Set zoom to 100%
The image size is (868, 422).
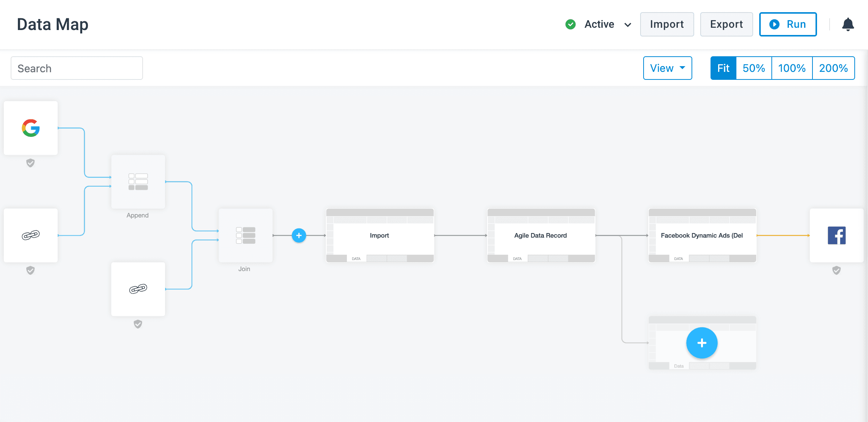pos(792,68)
